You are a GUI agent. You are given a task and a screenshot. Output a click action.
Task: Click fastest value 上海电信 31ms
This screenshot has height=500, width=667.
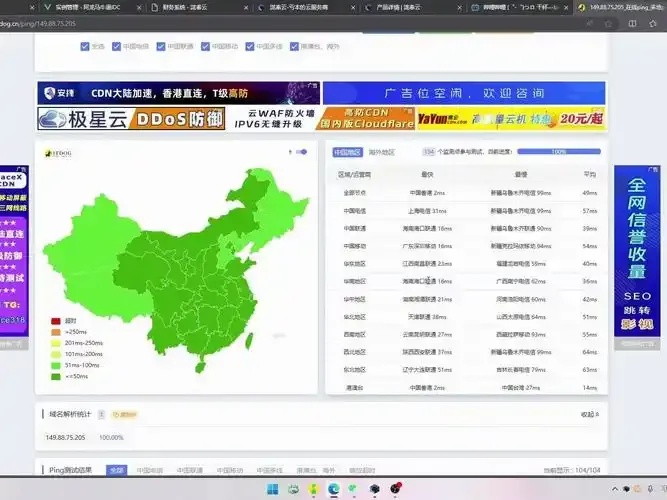[427, 211]
